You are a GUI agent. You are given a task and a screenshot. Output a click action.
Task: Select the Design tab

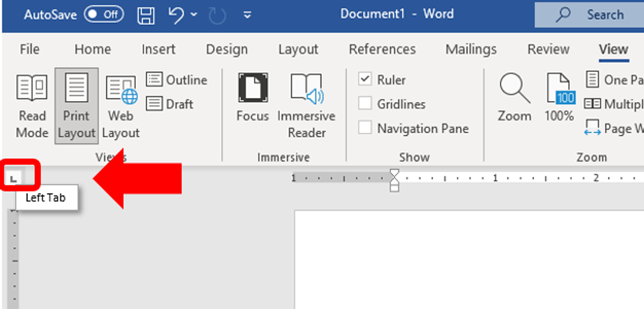tap(227, 50)
